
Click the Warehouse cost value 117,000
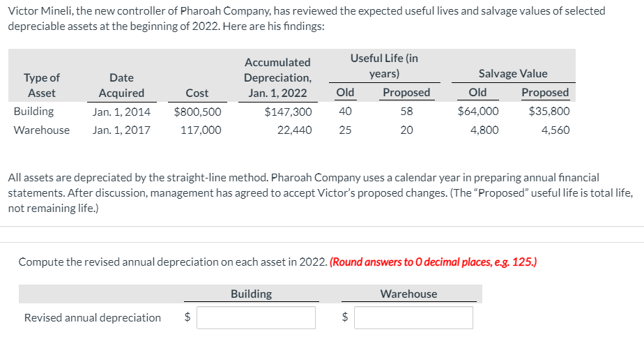click(201, 130)
